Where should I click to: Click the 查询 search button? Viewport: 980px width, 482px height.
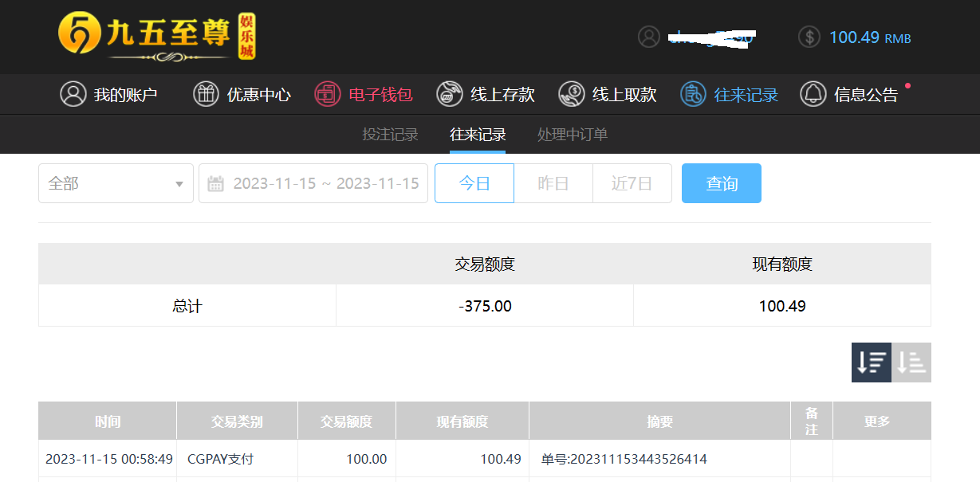tap(722, 183)
